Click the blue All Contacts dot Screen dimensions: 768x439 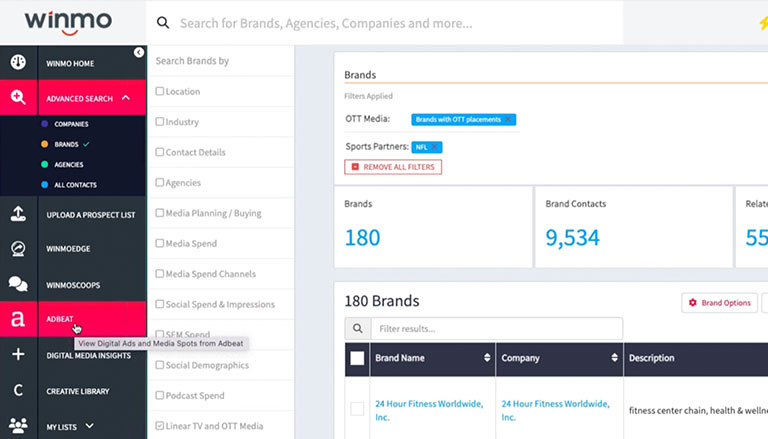click(x=45, y=185)
